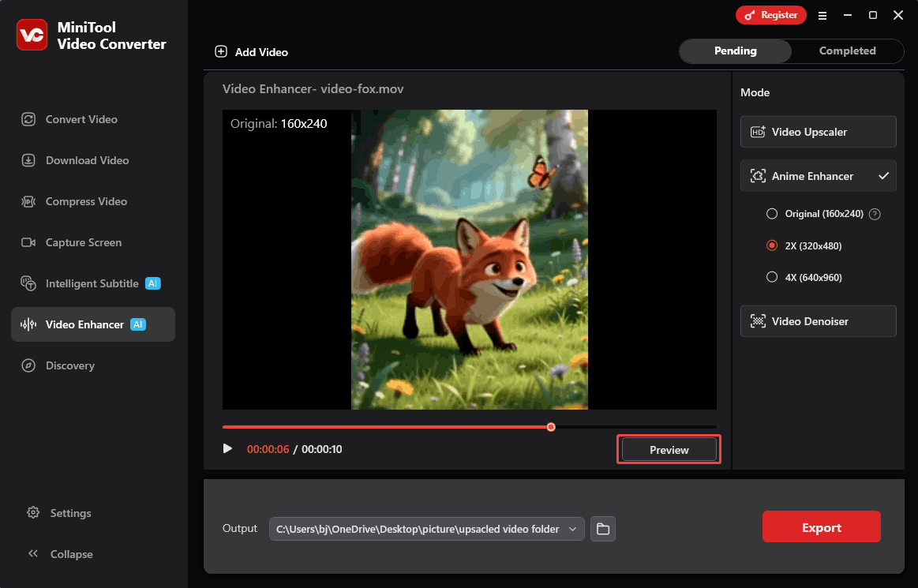Minimize the application window
The image size is (918, 588).
pyautogui.click(x=848, y=15)
